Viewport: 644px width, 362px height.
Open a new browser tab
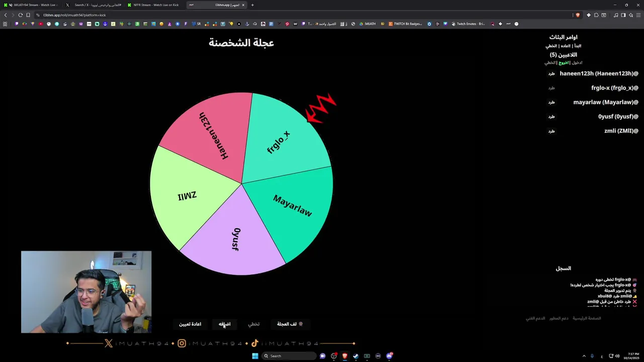[253, 5]
